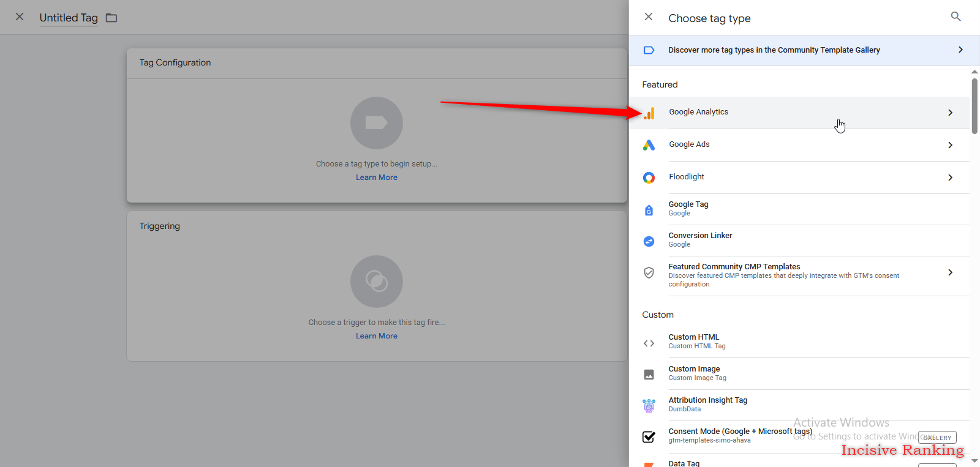The image size is (980, 467).
Task: Select Conversion Linker tag type
Action: click(x=799, y=241)
